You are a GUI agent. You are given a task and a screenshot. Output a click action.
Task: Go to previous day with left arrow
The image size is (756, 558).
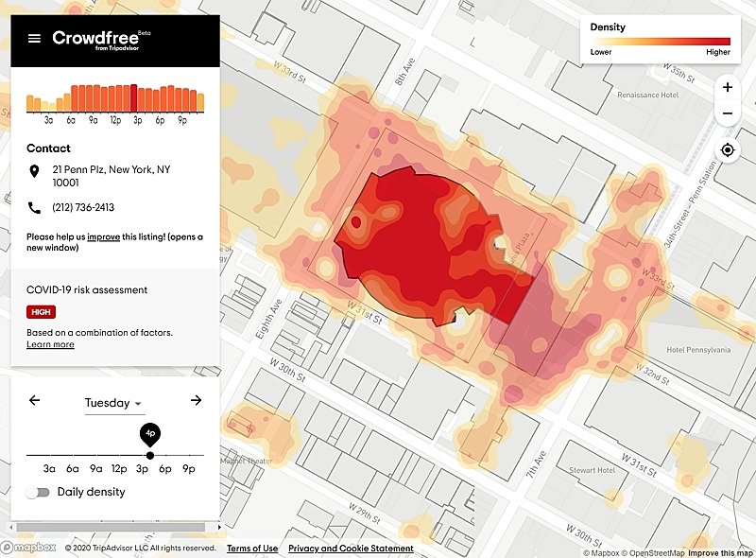(x=34, y=400)
